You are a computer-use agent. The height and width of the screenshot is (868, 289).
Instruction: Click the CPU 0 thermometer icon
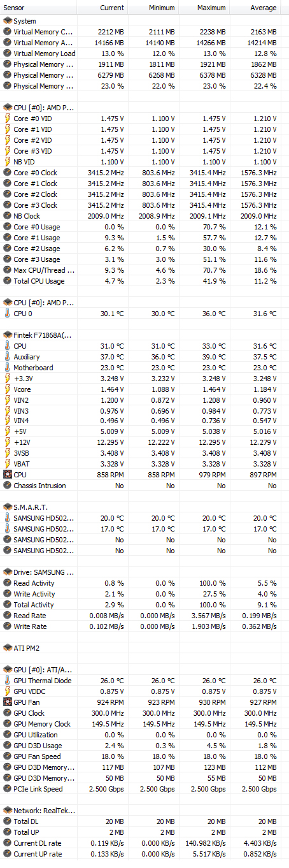(8, 314)
